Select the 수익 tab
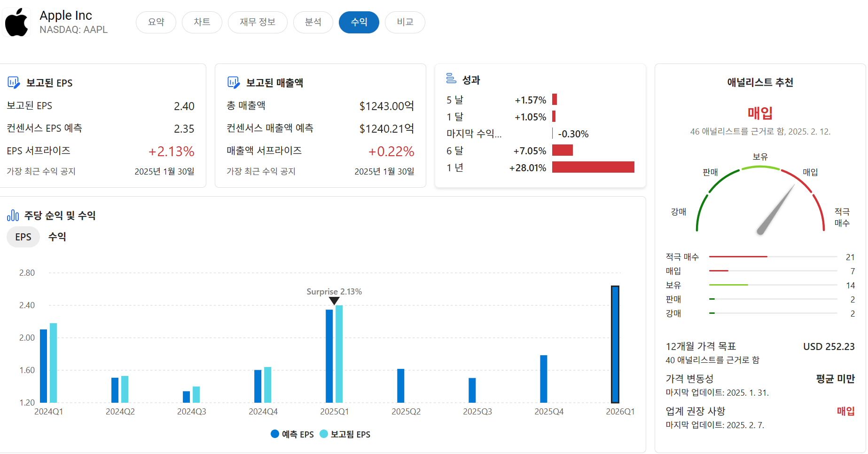 [x=359, y=22]
